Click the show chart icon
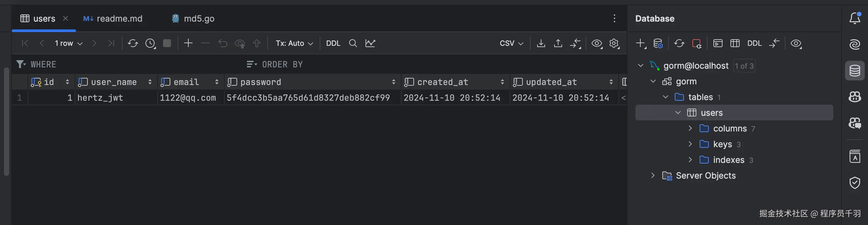This screenshot has width=868, height=225. (370, 43)
